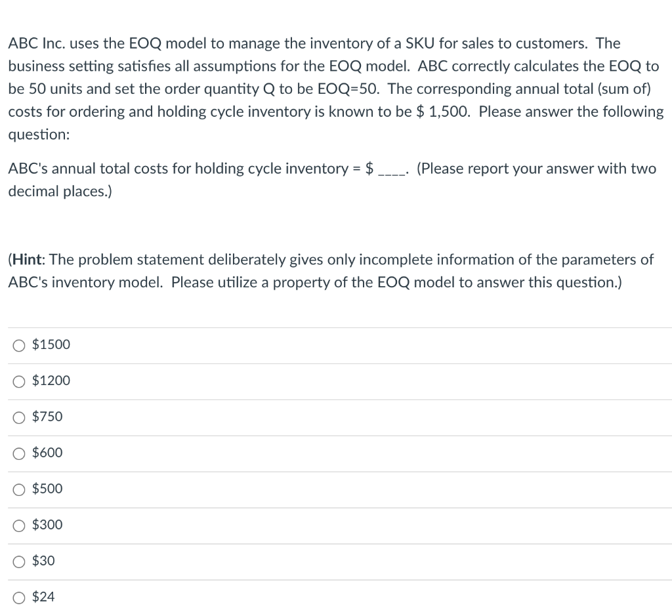Screen dimensions: 672x616
Task: Select the $30 answer option
Action: click(x=18, y=561)
